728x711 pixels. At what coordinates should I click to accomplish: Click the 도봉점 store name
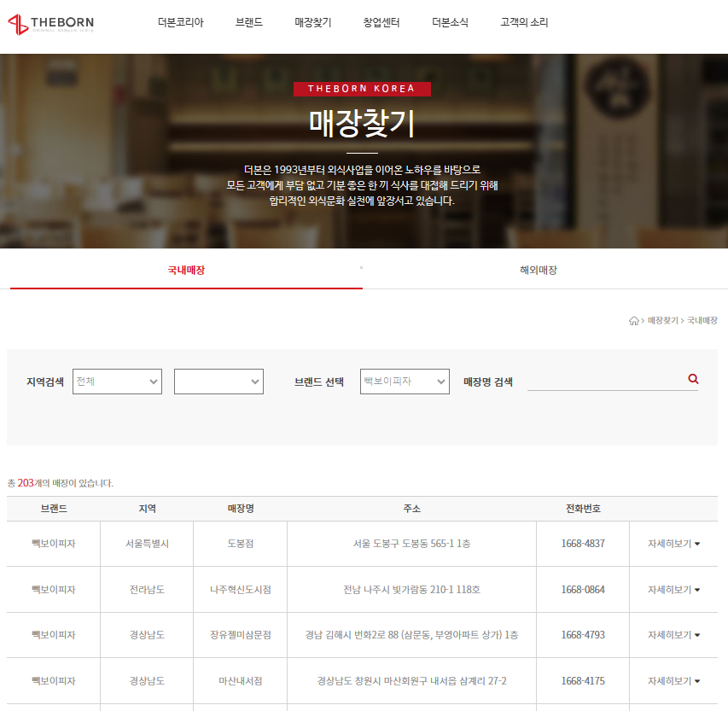(x=241, y=544)
